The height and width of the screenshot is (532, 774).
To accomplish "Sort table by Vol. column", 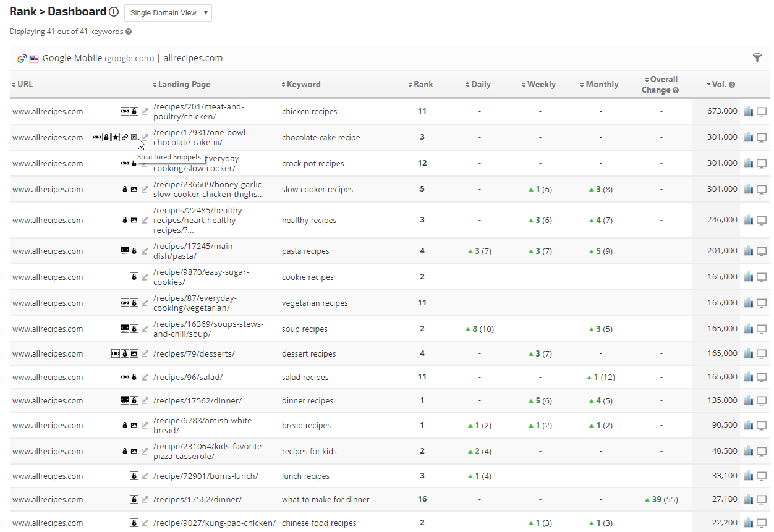I will tap(720, 85).
